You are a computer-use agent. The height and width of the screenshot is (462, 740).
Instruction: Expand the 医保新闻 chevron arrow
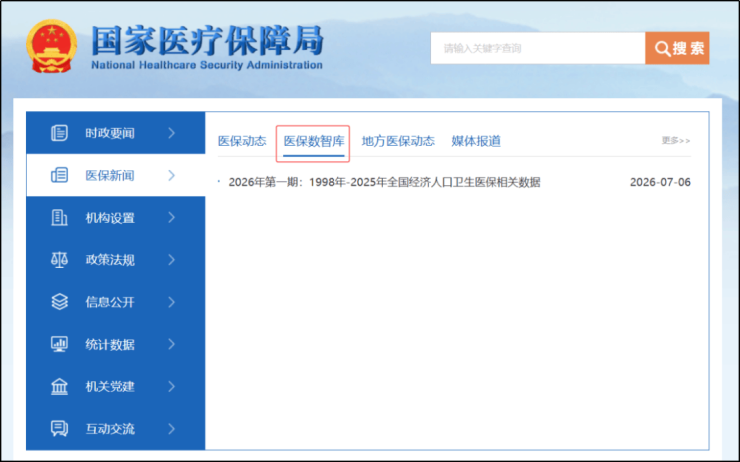pos(172,176)
